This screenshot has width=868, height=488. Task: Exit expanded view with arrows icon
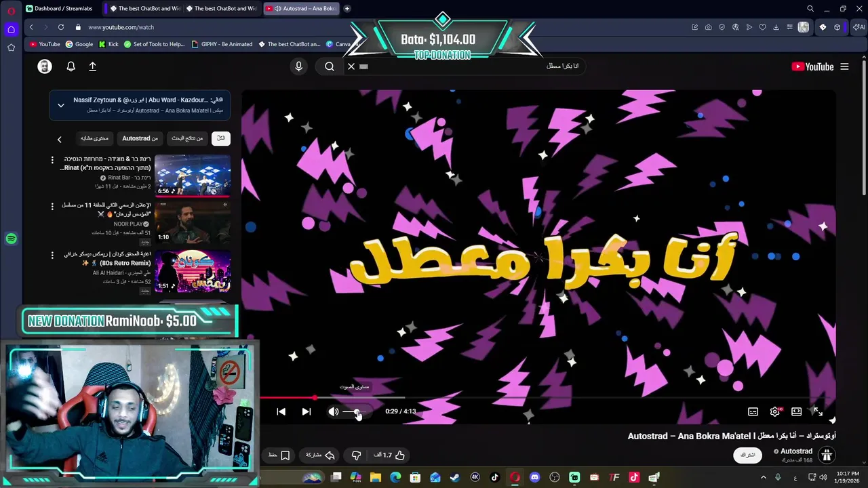pyautogui.click(x=818, y=411)
